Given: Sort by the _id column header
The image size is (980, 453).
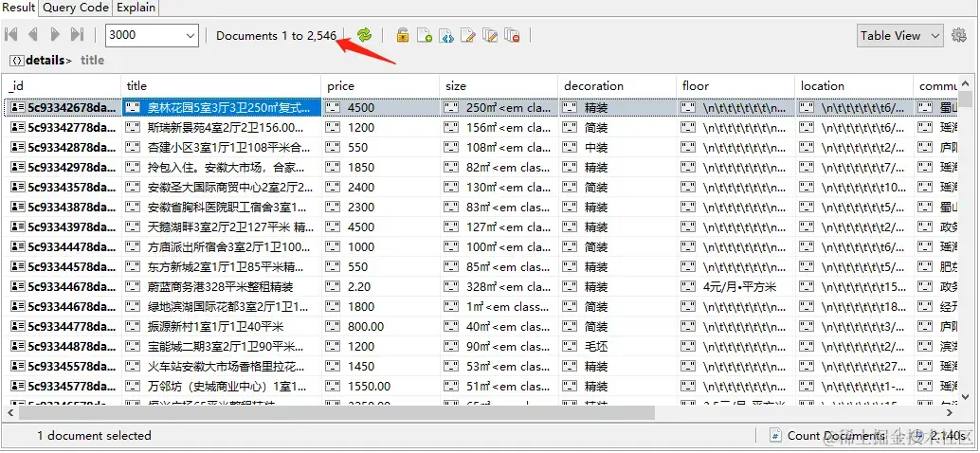Looking at the screenshot, I should [62, 86].
